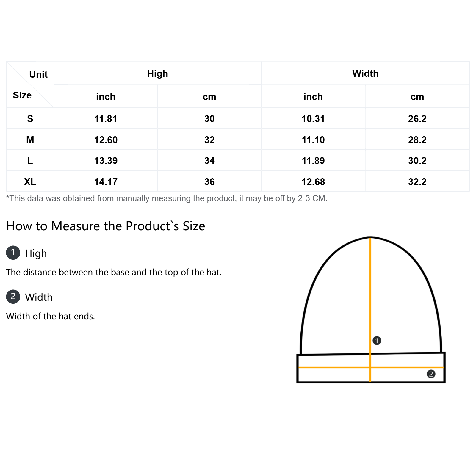Click the manual measurement disclaimer note
Screen dimensions: 476x476
167,198
